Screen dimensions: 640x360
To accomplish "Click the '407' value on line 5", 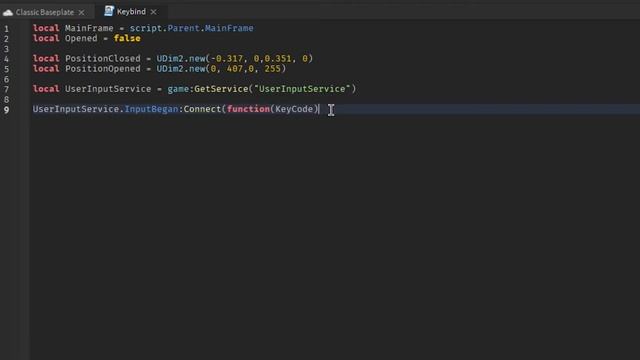I will [235, 69].
